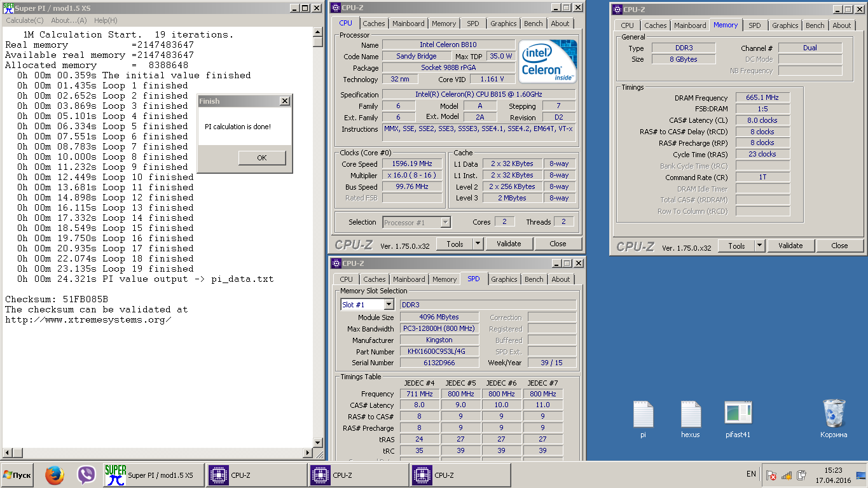This screenshot has height=488, width=868.
Task: Open the Help(H) menu in Super PI
Action: [106, 20]
